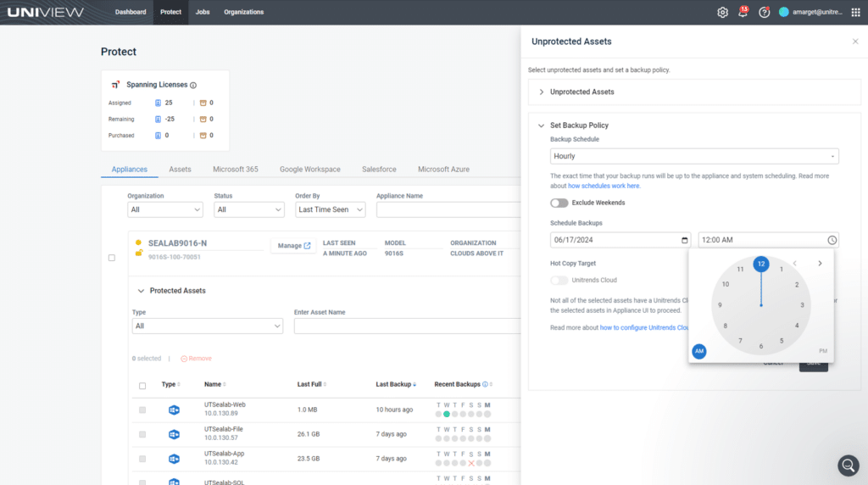Open the calendar icon in date field
Image resolution: width=868 pixels, height=485 pixels.
coord(684,240)
